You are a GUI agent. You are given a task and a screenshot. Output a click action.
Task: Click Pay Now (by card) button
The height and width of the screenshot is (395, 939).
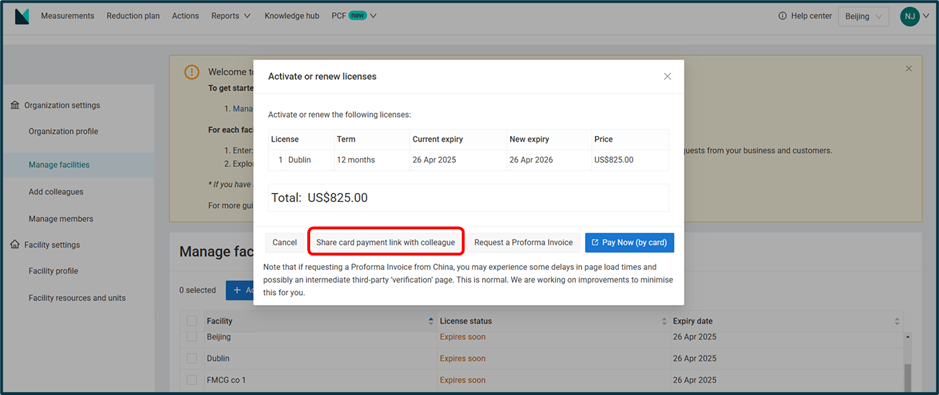[x=629, y=243]
